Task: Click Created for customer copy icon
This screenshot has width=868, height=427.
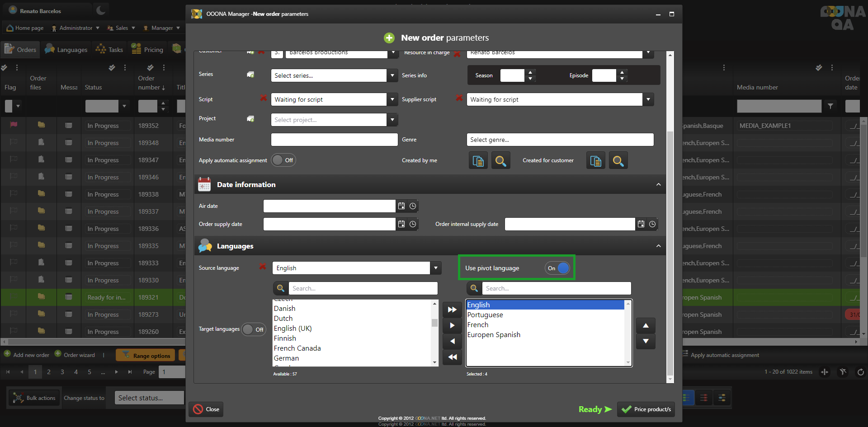Action: pos(595,161)
